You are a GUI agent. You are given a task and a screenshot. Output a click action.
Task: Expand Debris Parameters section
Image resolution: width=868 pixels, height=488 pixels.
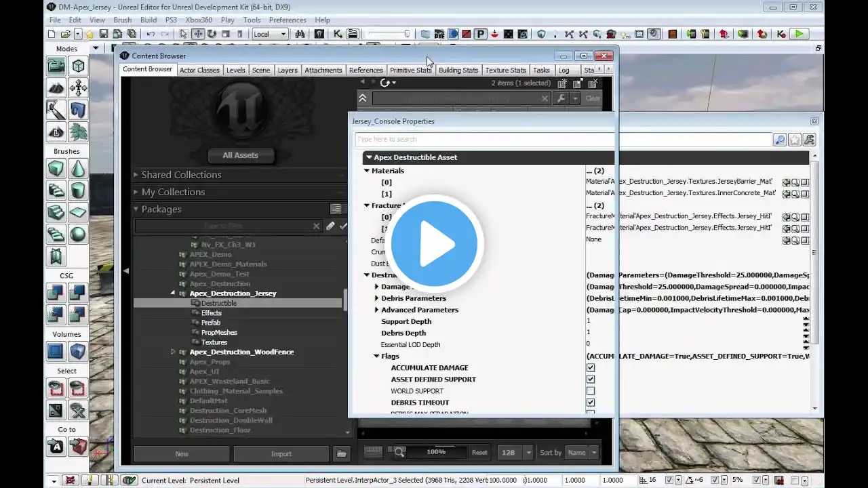coord(376,298)
